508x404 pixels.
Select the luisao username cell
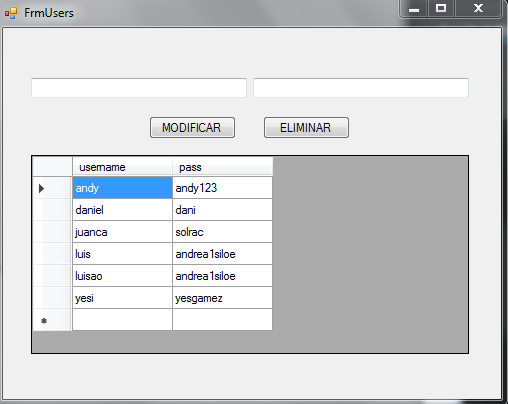[122, 276]
